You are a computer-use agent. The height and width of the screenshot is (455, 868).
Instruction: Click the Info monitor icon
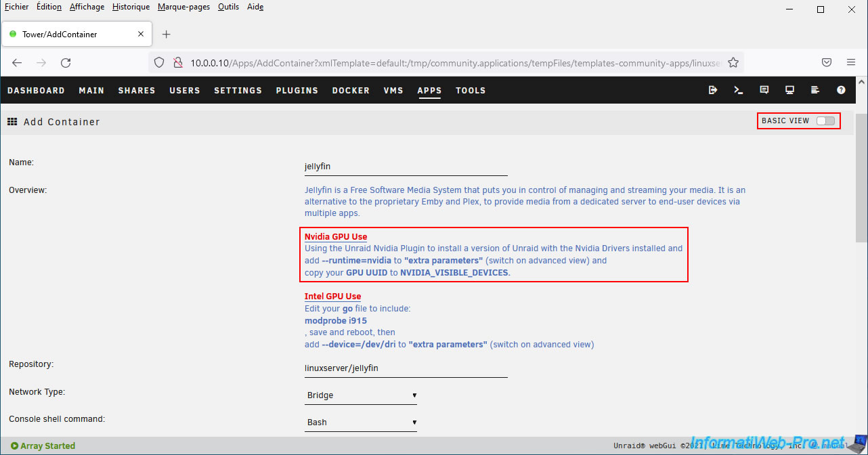click(x=789, y=90)
